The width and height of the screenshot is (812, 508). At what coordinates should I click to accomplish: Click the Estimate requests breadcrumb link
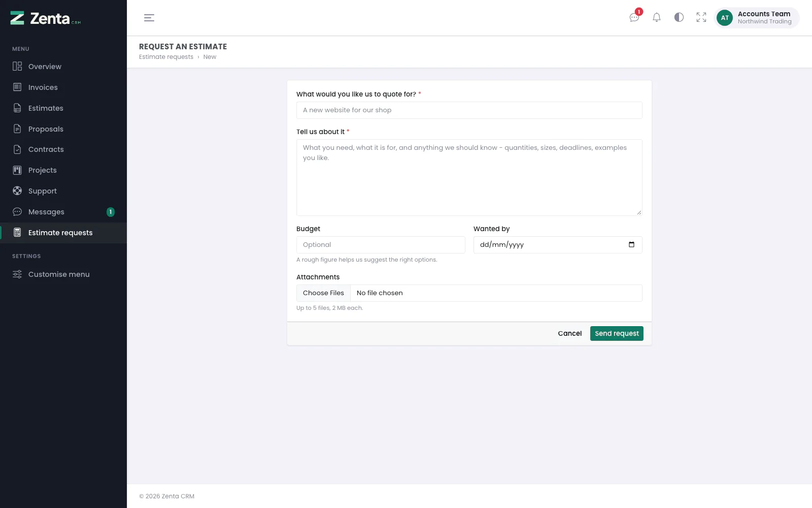(166, 57)
